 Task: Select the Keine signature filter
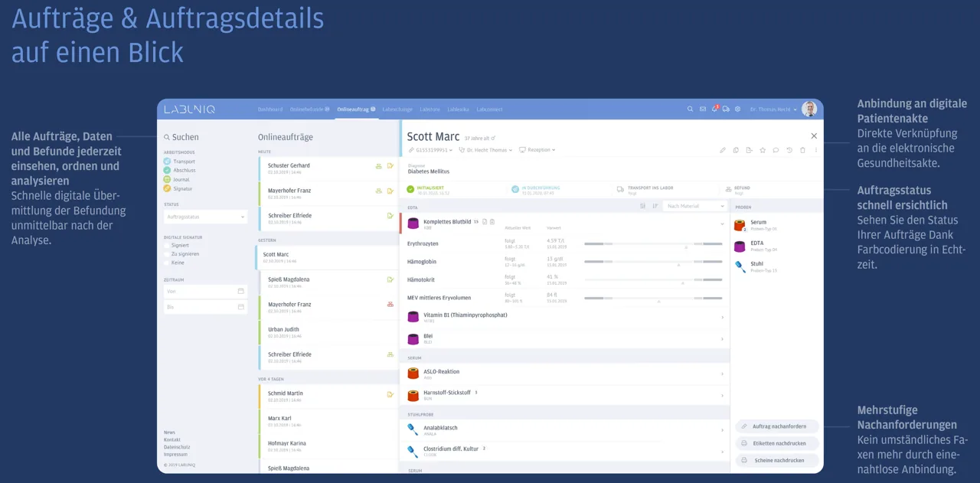pyautogui.click(x=174, y=263)
